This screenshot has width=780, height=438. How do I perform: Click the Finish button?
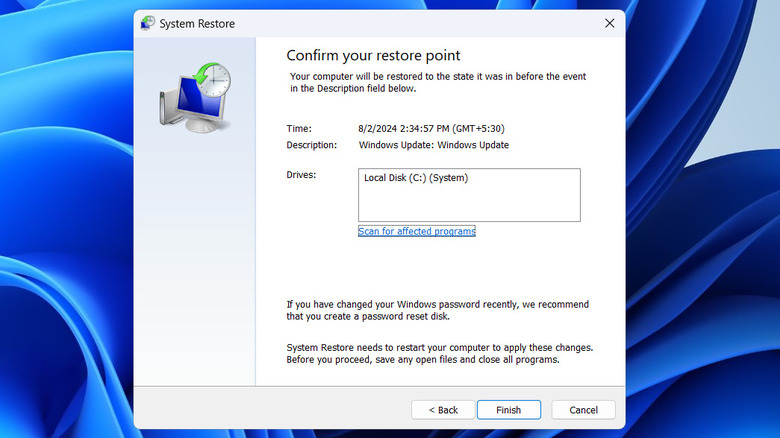point(508,410)
